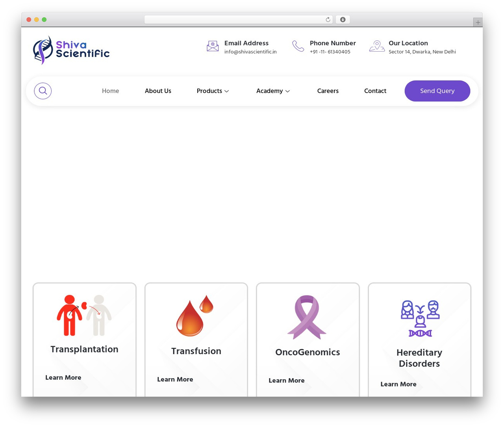
Task: Click the OncoGenomics card title
Action: point(308,352)
